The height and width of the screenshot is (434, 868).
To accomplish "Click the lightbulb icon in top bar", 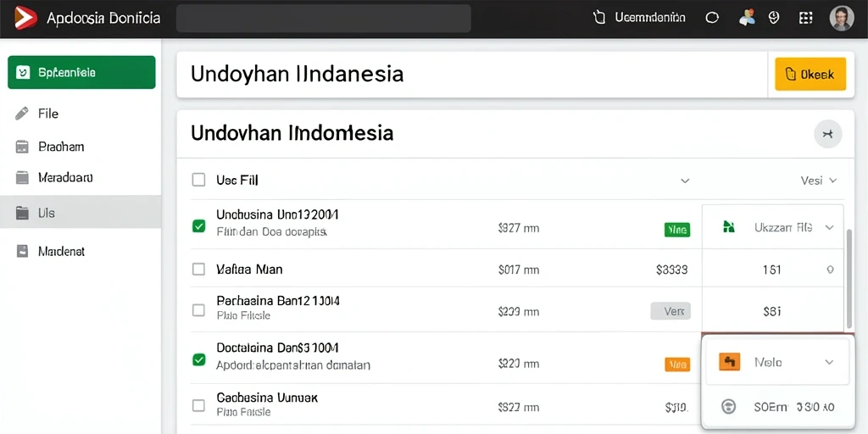I will point(775,19).
